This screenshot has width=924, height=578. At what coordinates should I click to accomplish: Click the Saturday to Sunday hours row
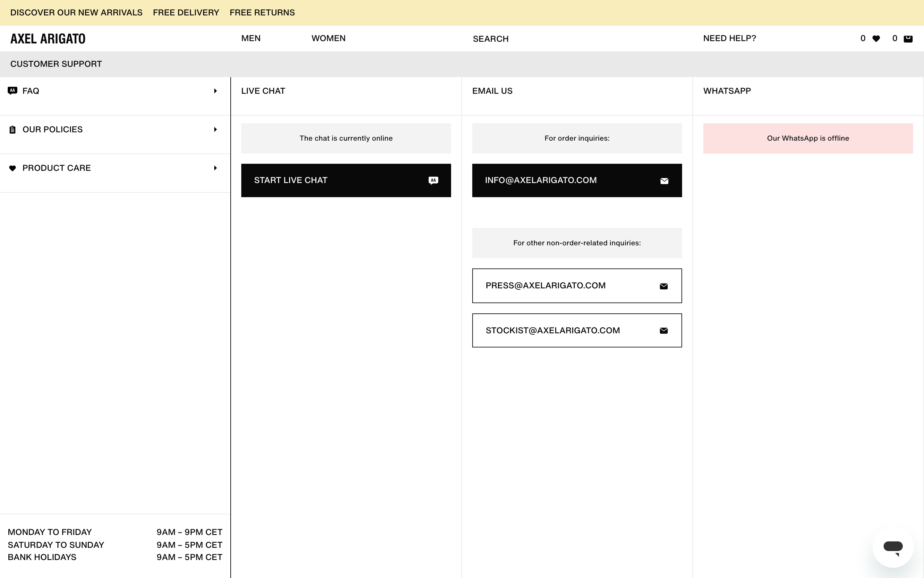115,545
